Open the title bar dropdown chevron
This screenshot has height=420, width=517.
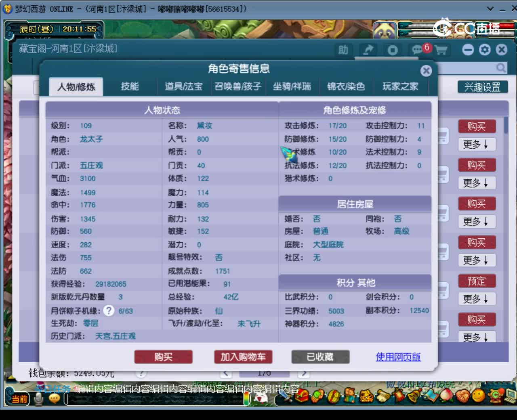tap(490, 9)
